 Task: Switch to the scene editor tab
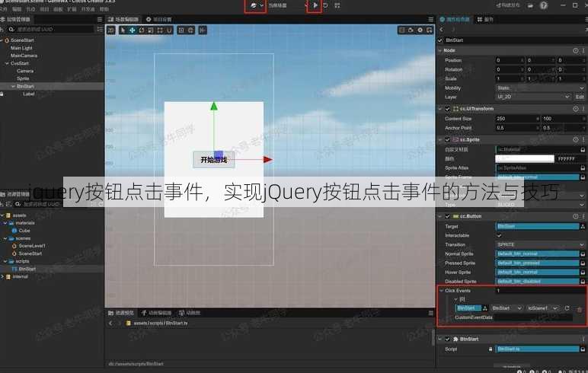[x=123, y=19]
